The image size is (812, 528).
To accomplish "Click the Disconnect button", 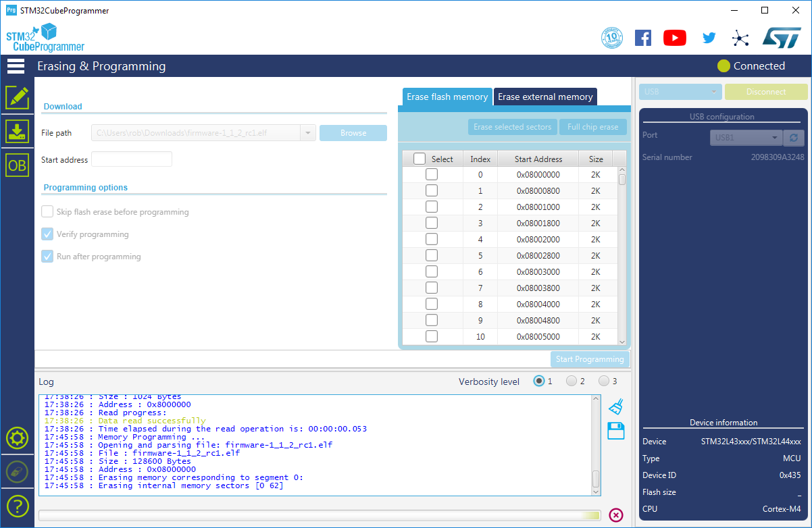I will point(766,92).
